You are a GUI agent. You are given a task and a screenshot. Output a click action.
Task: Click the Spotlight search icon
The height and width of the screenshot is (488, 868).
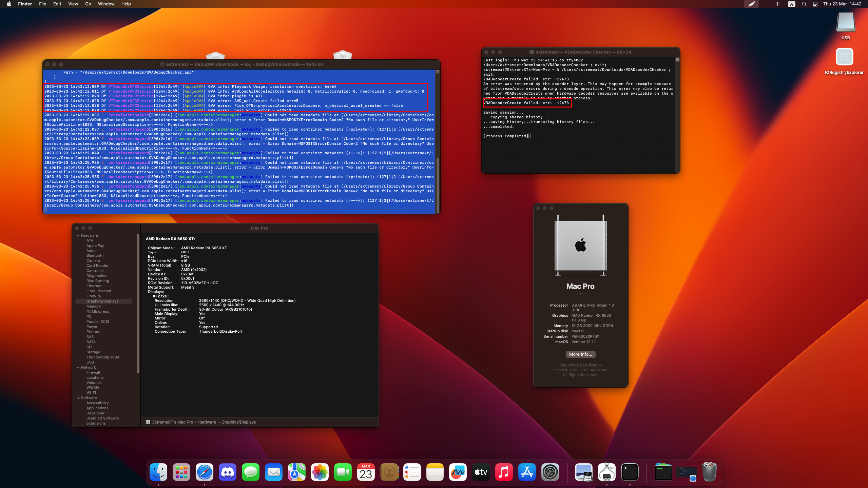pos(804,4)
